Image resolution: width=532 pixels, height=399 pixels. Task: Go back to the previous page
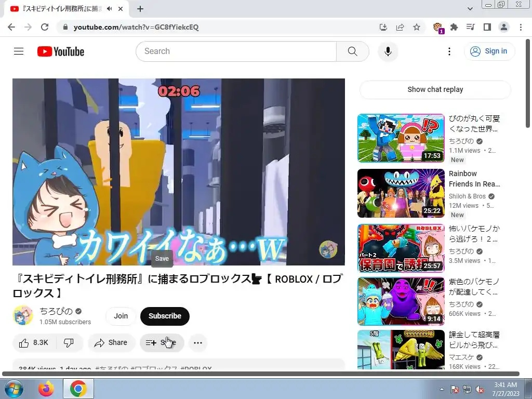point(11,27)
